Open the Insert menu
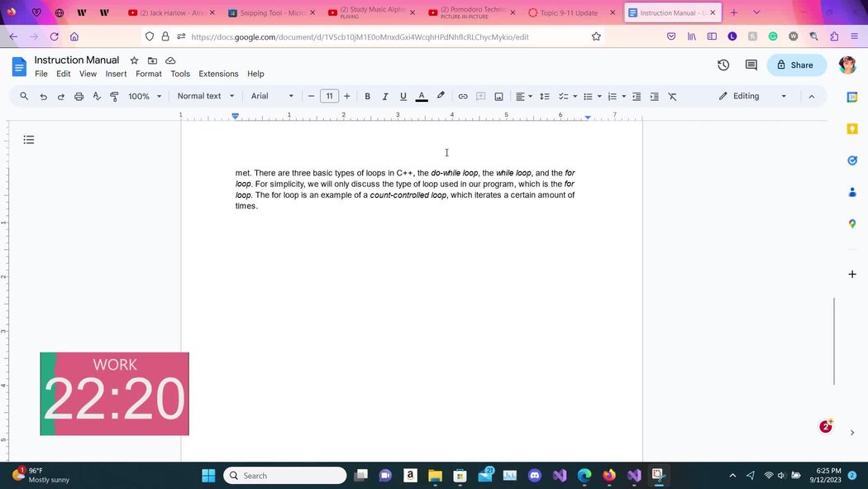 tap(116, 74)
